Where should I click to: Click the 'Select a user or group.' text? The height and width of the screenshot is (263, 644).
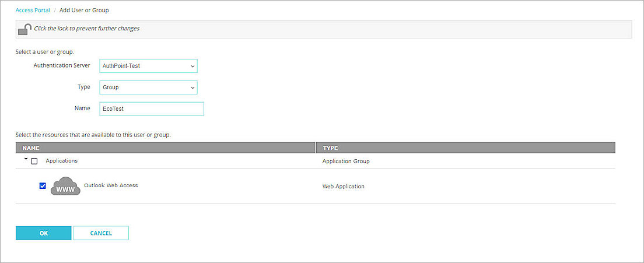point(45,52)
